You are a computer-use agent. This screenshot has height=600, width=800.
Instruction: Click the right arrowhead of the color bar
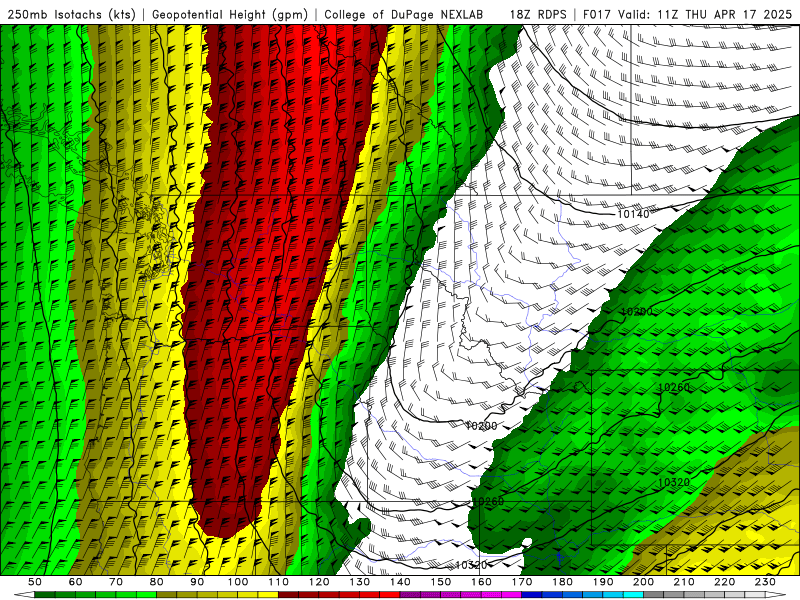[x=776, y=594]
